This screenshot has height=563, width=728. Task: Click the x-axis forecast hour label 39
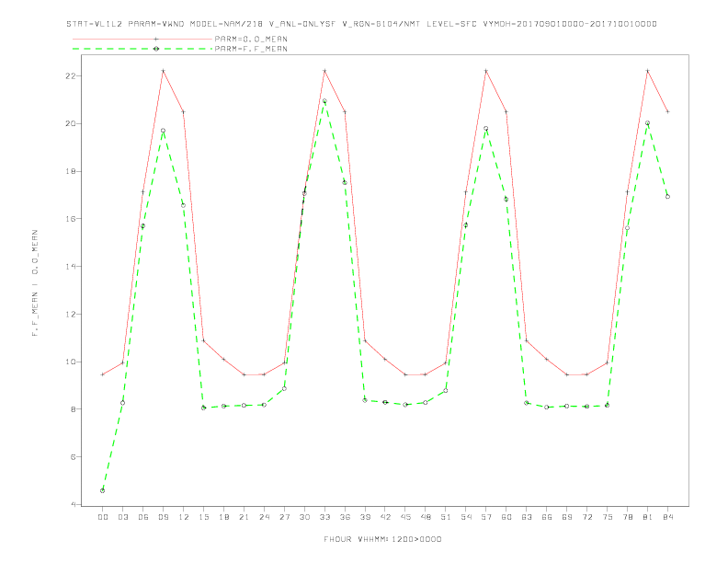[365, 517]
